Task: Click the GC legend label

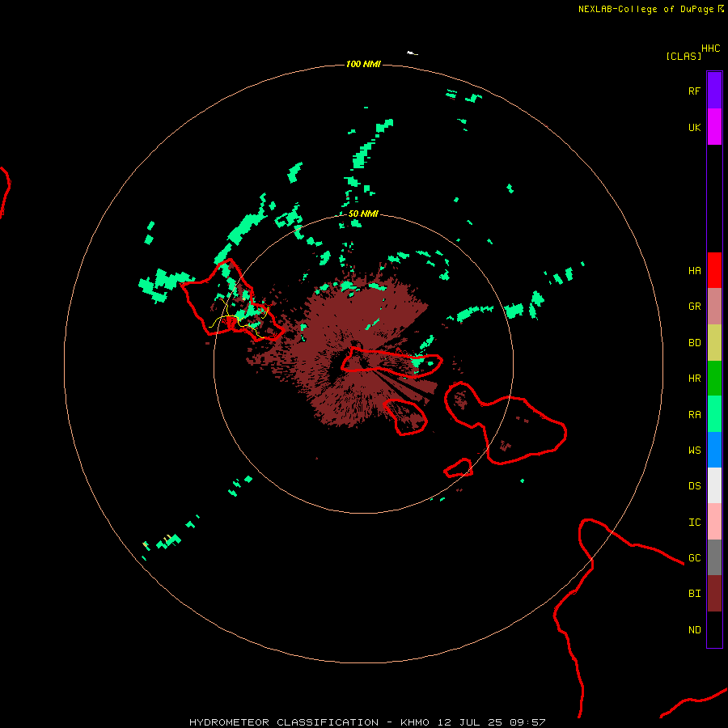Action: (694, 558)
